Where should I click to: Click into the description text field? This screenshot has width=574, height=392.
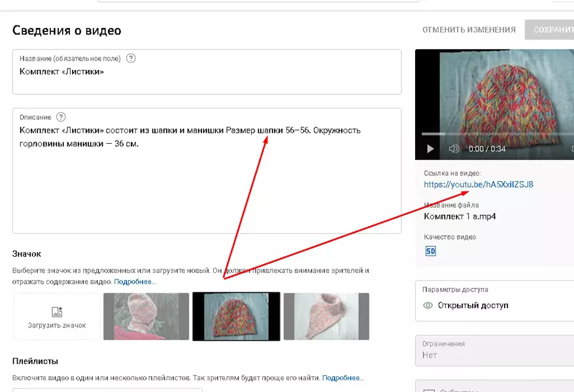207,171
